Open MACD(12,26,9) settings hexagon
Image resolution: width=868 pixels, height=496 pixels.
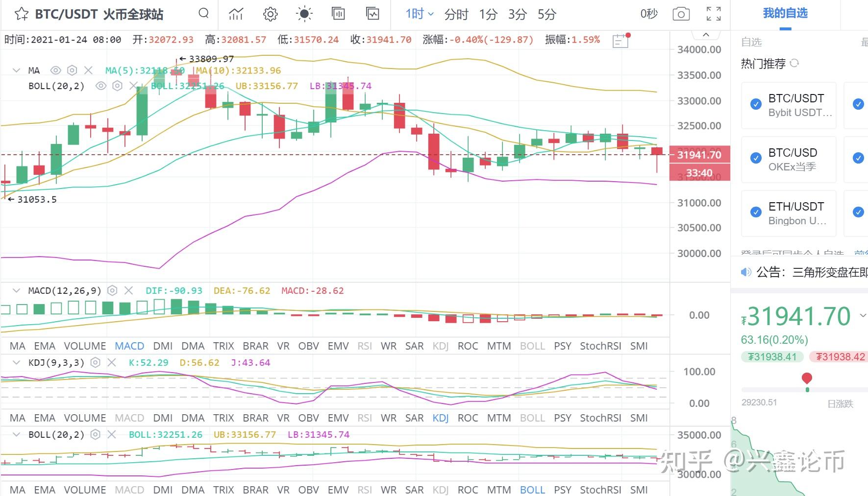112,291
